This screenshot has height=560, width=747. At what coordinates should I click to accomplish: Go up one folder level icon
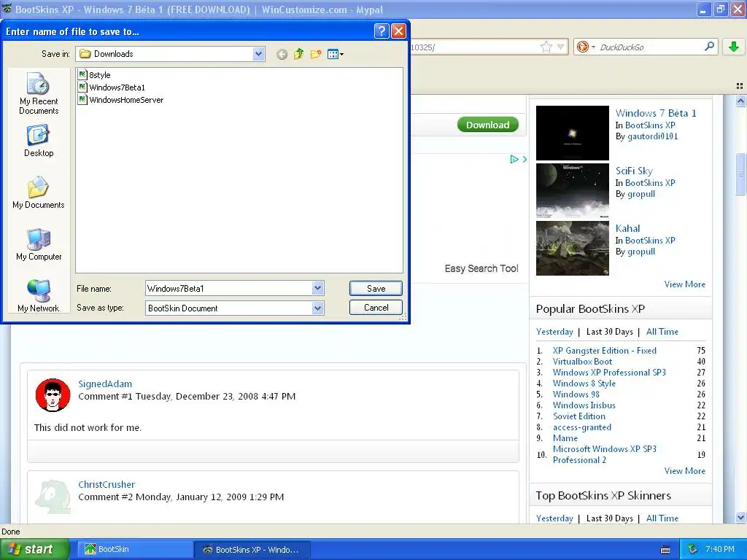point(298,54)
